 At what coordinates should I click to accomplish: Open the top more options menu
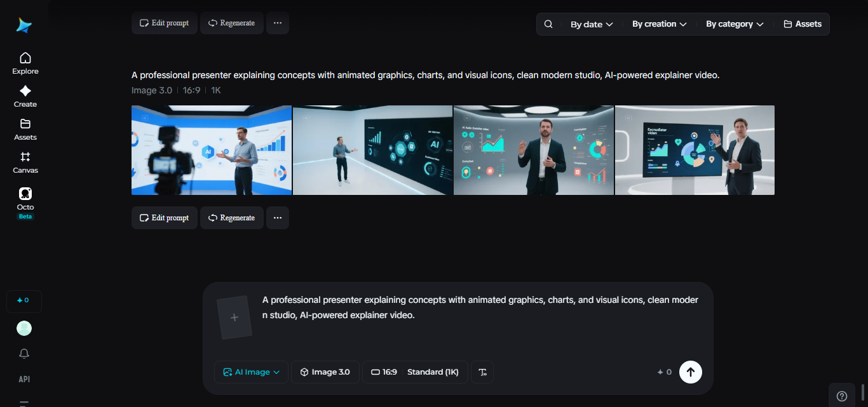tap(278, 23)
